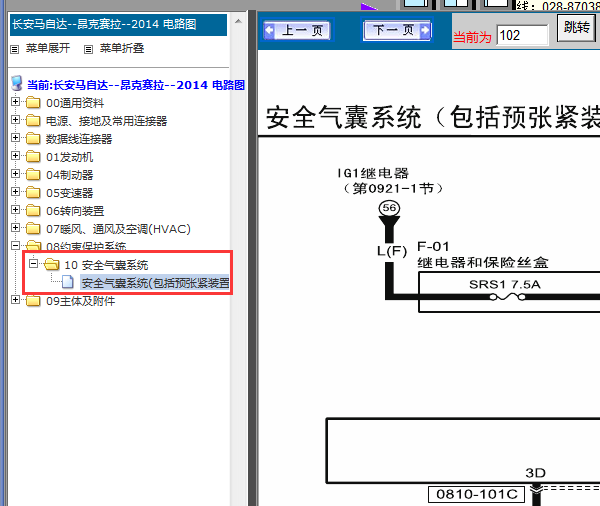Click the 菜单展开 list icon
The height and width of the screenshot is (506, 600).
15,49
